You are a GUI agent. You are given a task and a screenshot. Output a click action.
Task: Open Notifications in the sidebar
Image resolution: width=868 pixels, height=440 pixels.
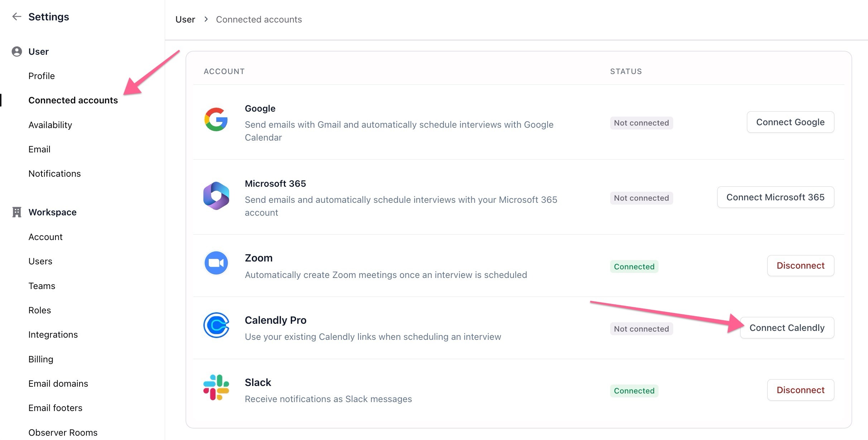pos(54,173)
